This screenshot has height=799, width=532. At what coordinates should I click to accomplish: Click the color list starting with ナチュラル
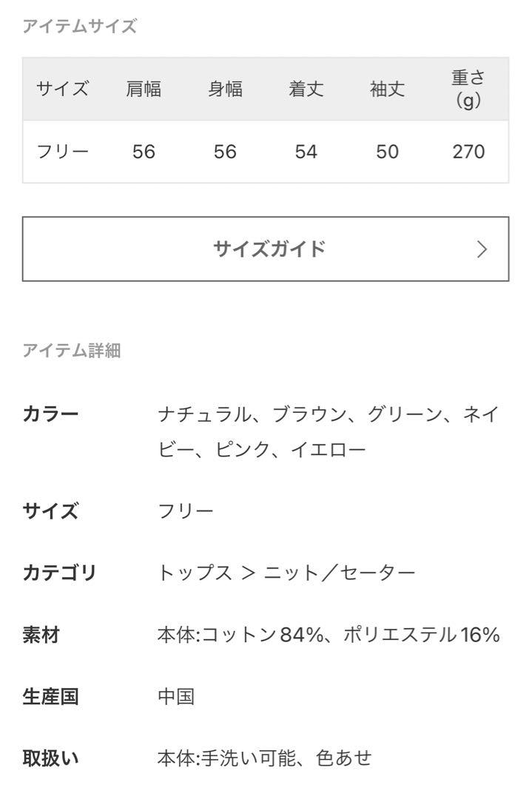tap(329, 431)
